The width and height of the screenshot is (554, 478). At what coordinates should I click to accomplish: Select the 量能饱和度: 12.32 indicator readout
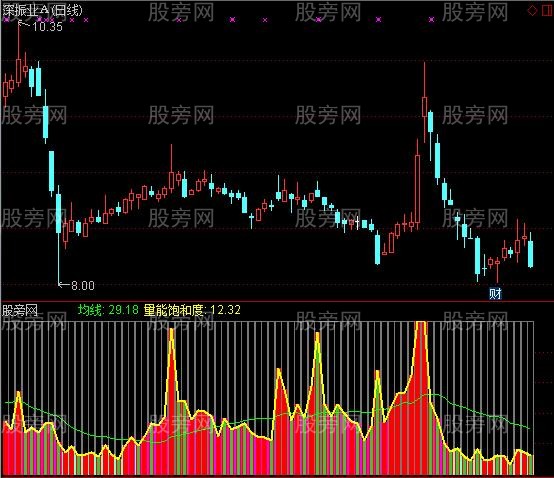[192, 310]
